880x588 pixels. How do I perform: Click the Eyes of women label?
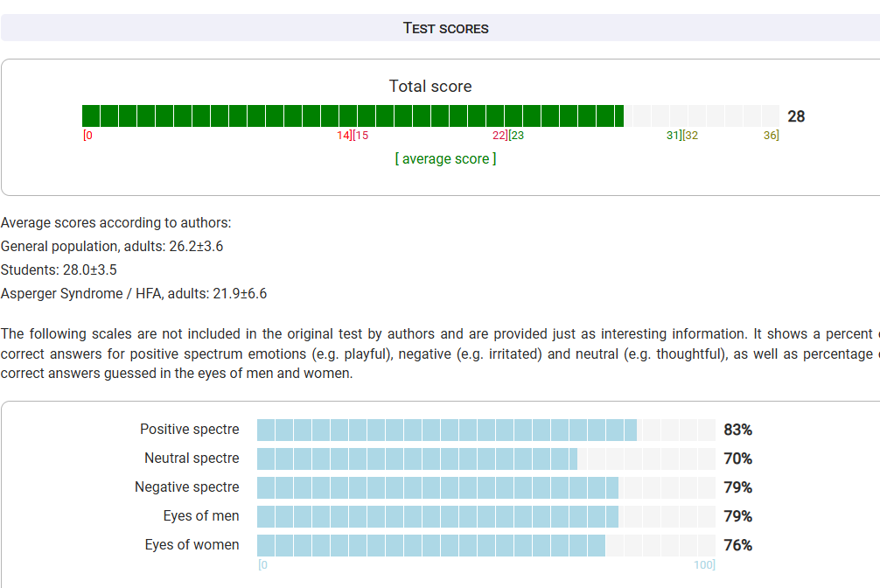(192, 545)
